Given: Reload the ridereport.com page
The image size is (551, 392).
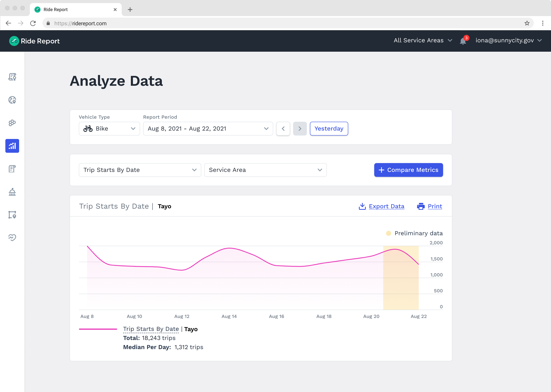Looking at the screenshot, I should [x=33, y=23].
